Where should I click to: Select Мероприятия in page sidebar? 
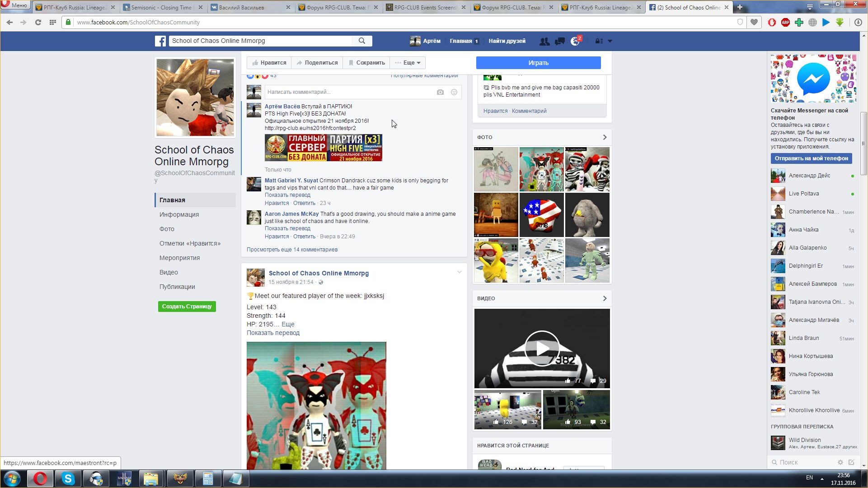[179, 258]
